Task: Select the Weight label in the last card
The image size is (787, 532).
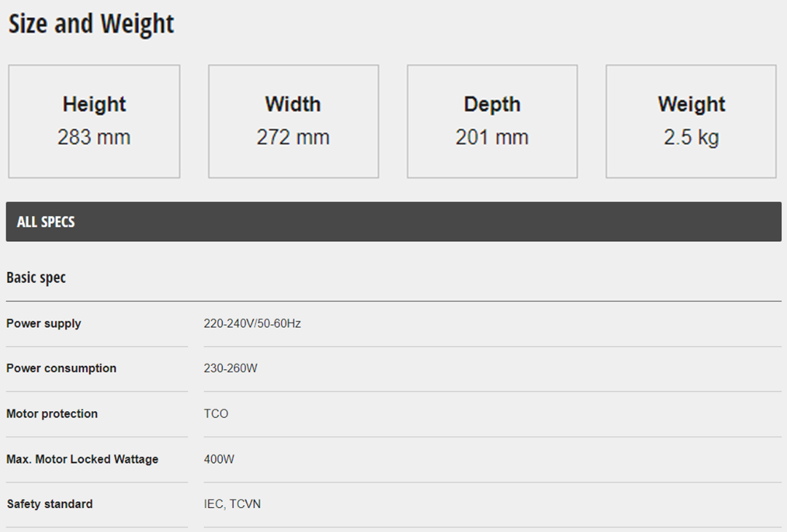Action: (691, 104)
